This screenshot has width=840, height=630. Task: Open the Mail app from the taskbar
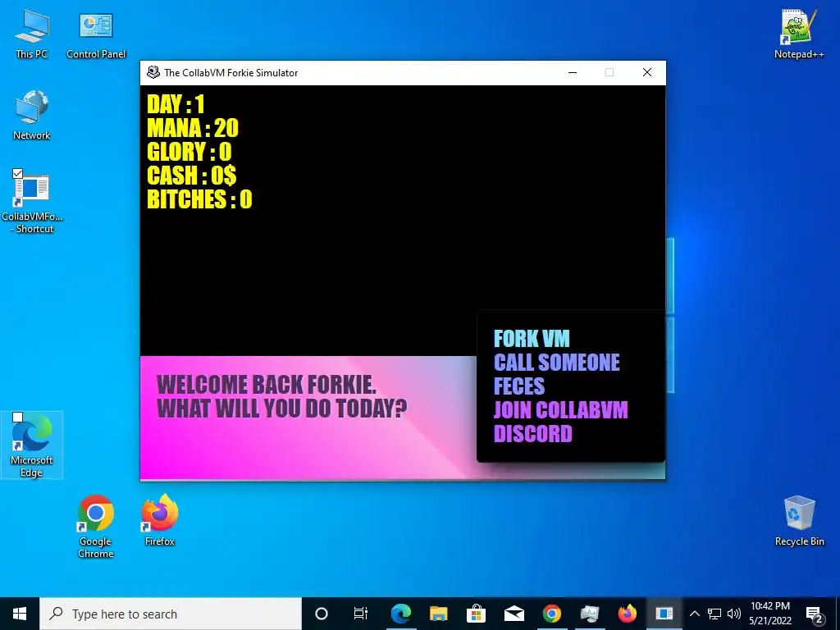[x=514, y=614]
